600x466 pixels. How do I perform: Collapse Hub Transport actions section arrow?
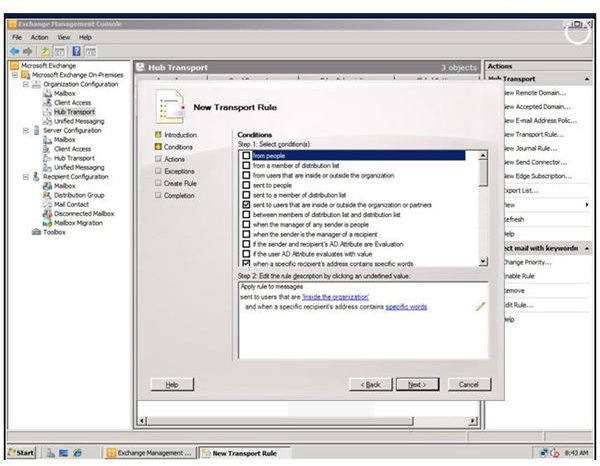click(587, 79)
